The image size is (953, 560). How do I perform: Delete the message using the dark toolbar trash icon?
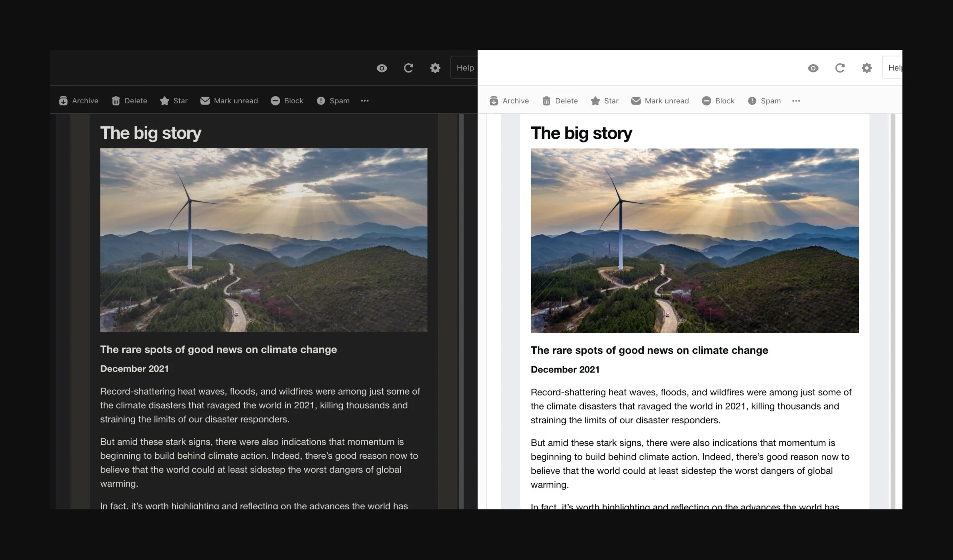tap(129, 100)
